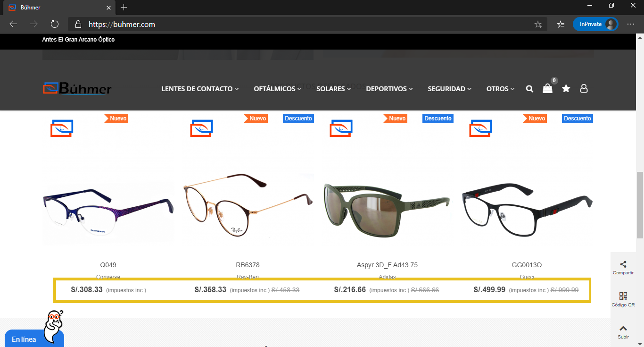Viewport: 644px width, 347px height.
Task: Close the Búhmer browser tab
Action: pos(109,8)
